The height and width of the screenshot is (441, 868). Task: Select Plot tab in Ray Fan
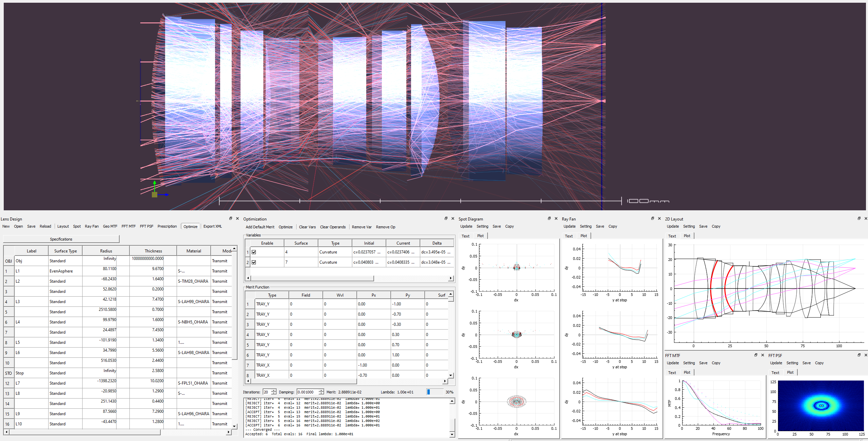click(x=584, y=236)
